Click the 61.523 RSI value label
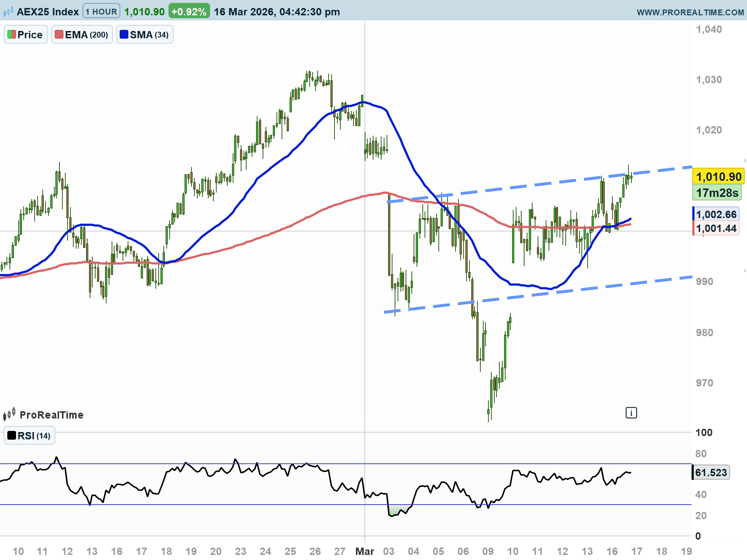This screenshot has width=747, height=560. pyautogui.click(x=711, y=472)
